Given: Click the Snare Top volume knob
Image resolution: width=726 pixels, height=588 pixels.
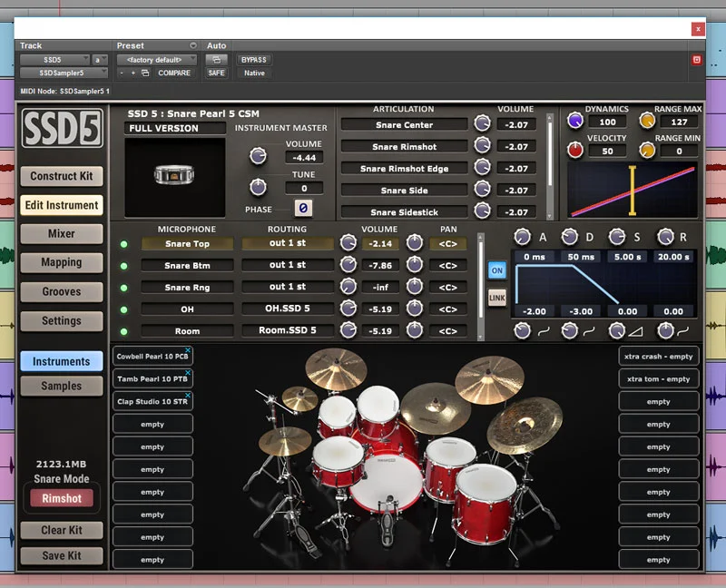Looking at the screenshot, I should [348, 242].
